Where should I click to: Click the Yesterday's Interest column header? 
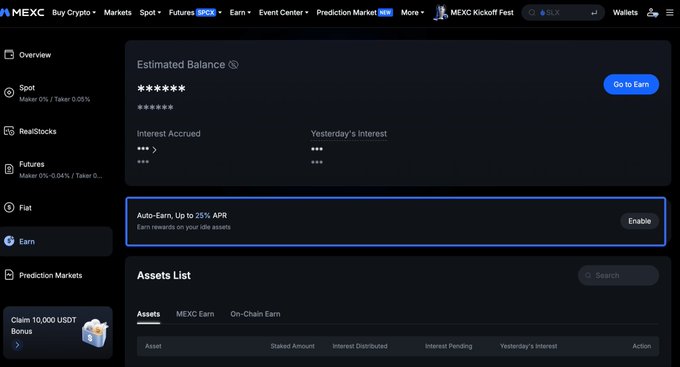[x=528, y=346]
